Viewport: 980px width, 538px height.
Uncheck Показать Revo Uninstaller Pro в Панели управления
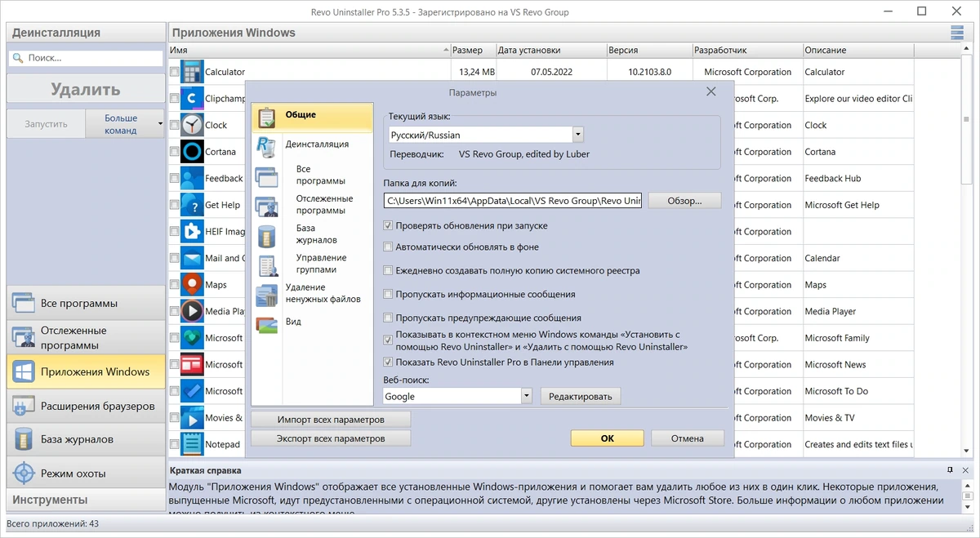pyautogui.click(x=388, y=362)
